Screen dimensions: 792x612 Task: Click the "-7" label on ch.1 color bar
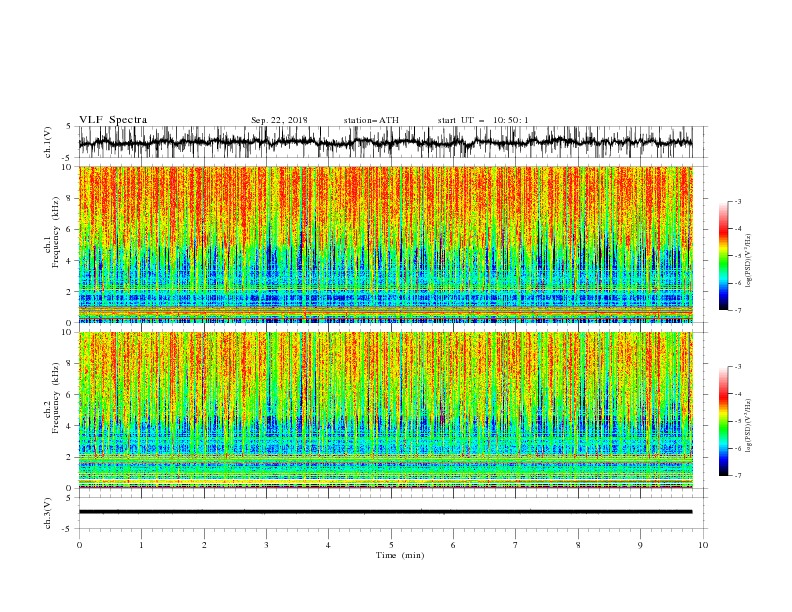738,311
